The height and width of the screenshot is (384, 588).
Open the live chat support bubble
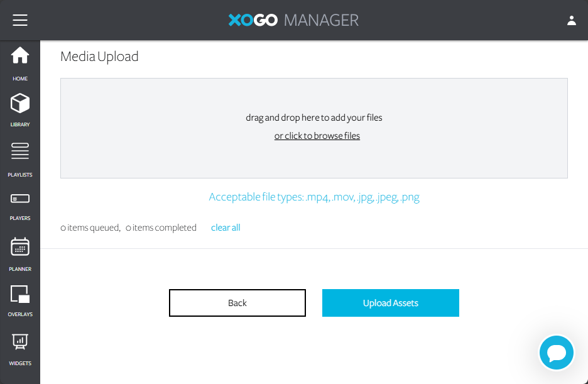(557, 353)
